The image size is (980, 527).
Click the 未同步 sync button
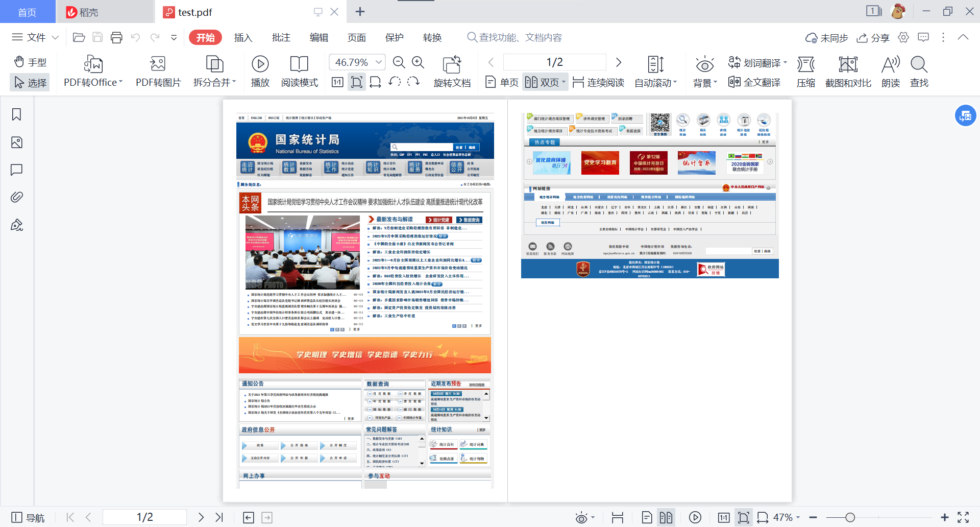pos(827,38)
